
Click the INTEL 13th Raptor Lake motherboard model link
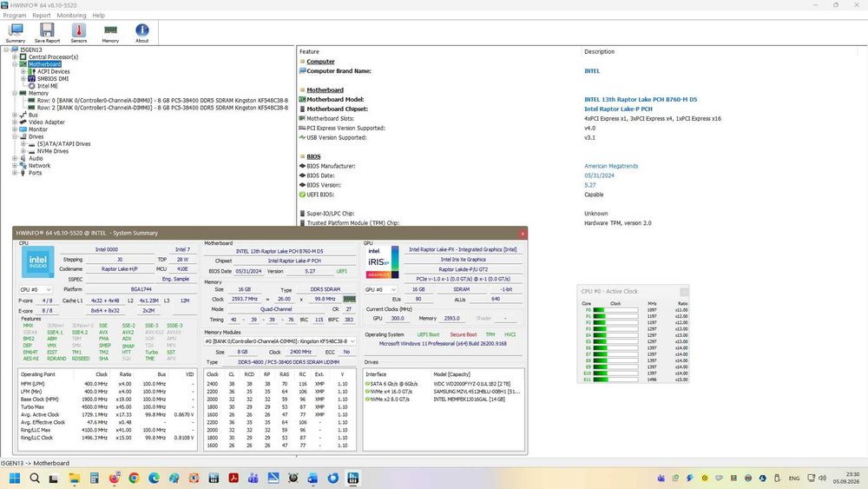(641, 100)
